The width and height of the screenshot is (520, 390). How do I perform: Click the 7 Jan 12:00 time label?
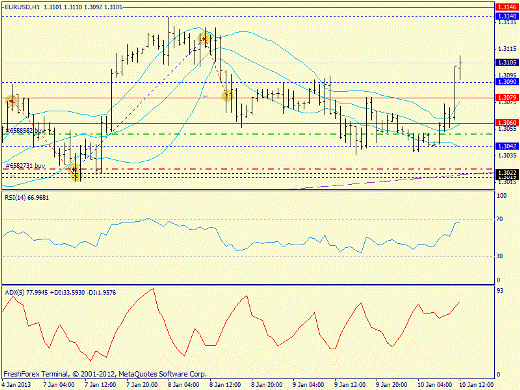click(x=100, y=385)
